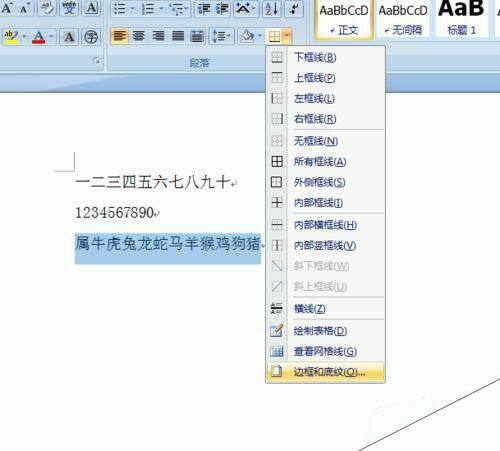The height and width of the screenshot is (451, 500).
Task: Open the Bullets dropdown arrow
Action: pos(132,9)
